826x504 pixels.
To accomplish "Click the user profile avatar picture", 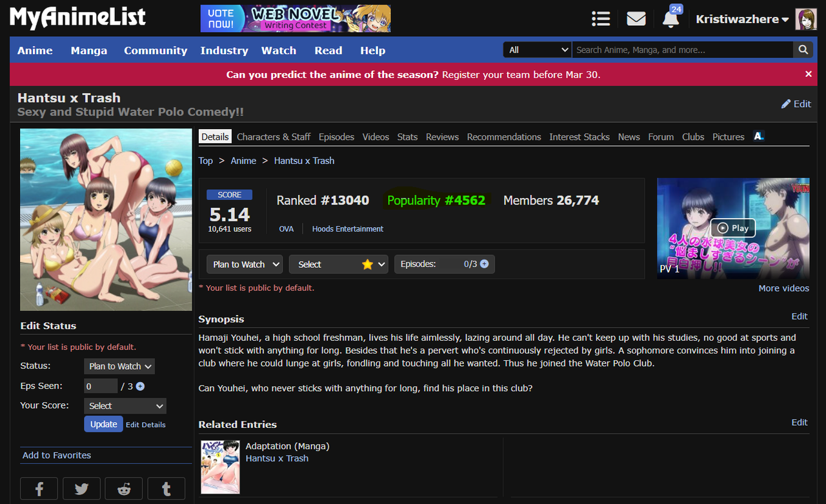I will [806, 19].
